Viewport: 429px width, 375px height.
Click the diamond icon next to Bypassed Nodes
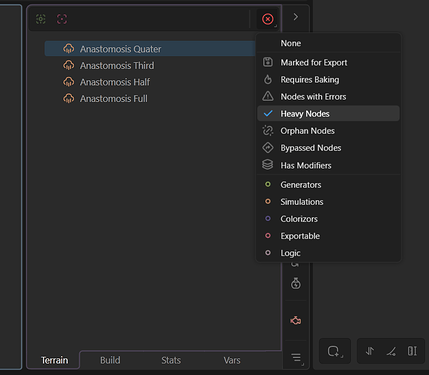tap(268, 148)
